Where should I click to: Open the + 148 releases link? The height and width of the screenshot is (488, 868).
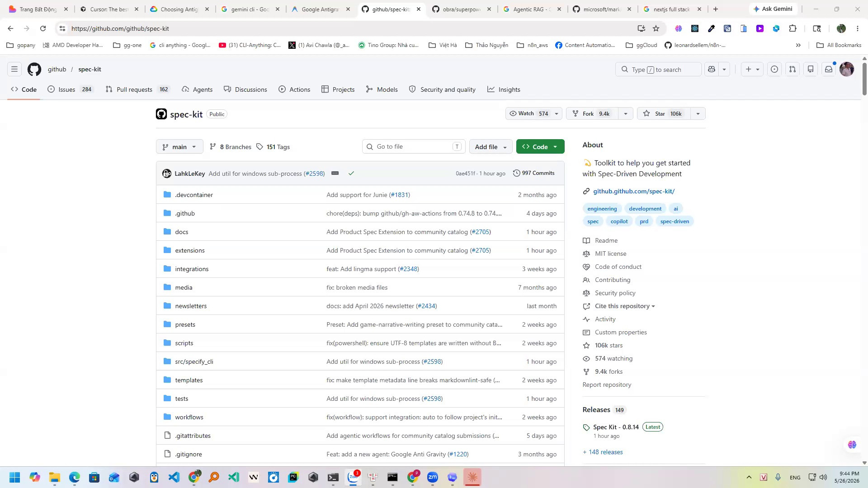tap(603, 452)
